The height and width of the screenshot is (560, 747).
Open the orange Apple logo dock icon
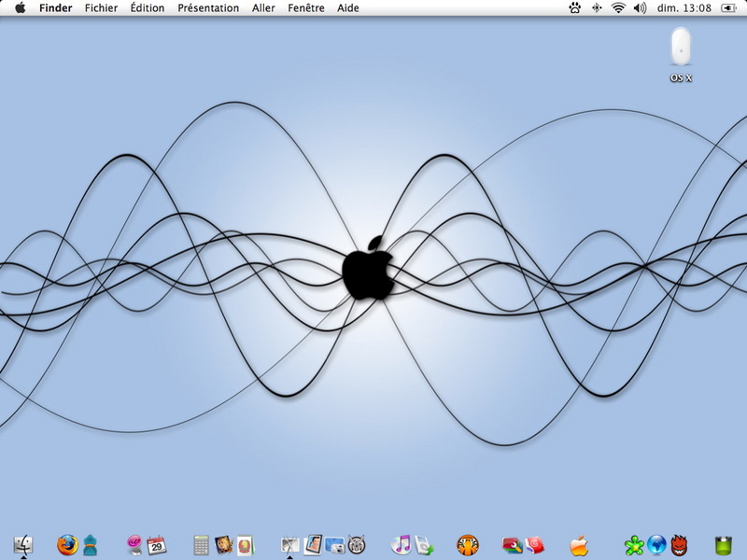pos(579,545)
